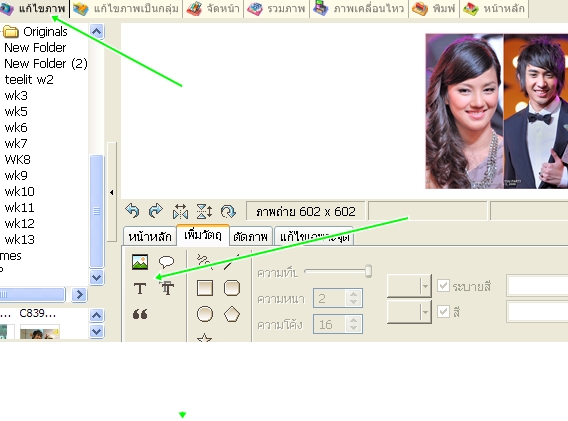Flip image horizontally with mirror icon
The width and height of the screenshot is (568, 421).
(x=180, y=211)
